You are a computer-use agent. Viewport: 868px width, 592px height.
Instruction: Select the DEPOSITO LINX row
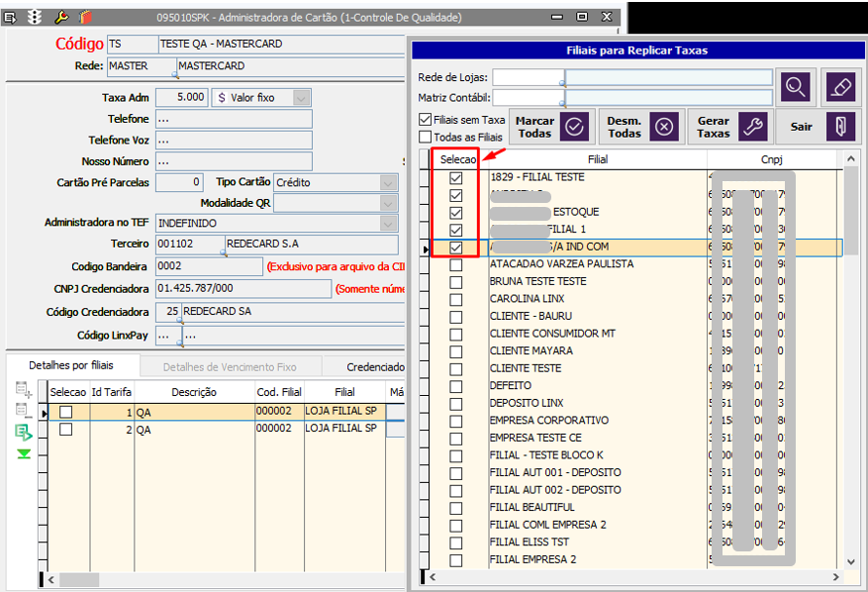pos(636,404)
